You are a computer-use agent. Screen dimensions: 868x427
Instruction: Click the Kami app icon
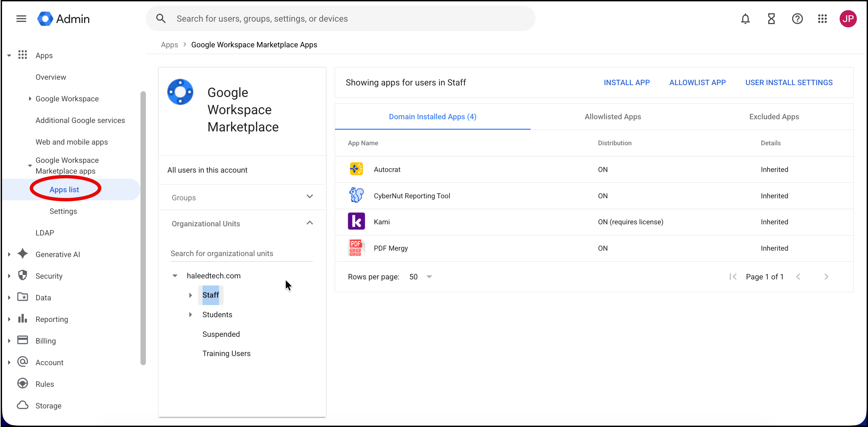tap(356, 221)
